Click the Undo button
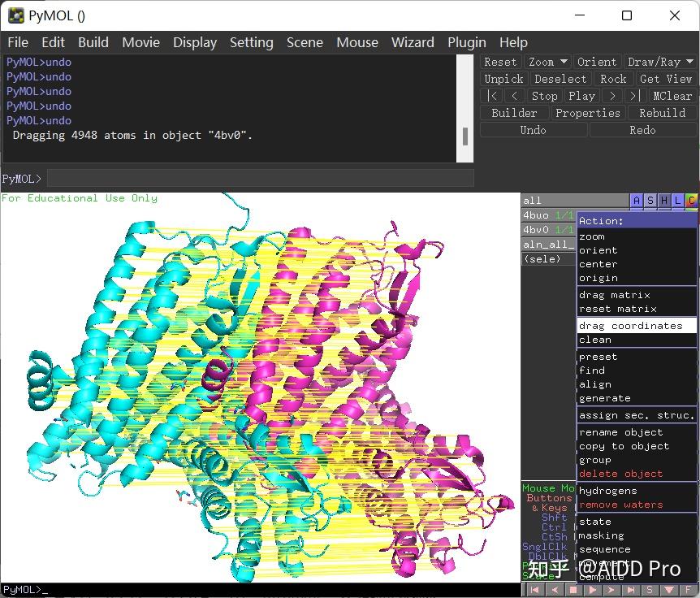Viewport: 700px width, 598px height. point(533,130)
